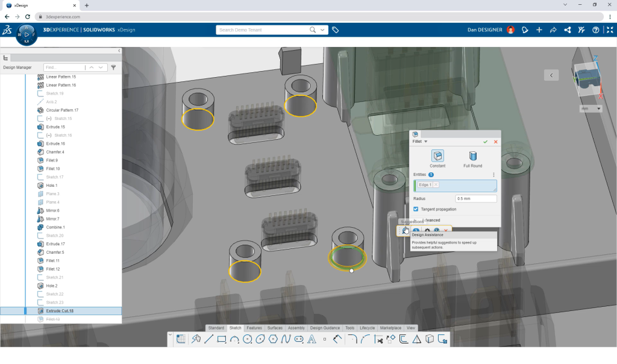This screenshot has width=617, height=364.
Task: Remove Edge.1 from Entities list
Action: coord(436,185)
